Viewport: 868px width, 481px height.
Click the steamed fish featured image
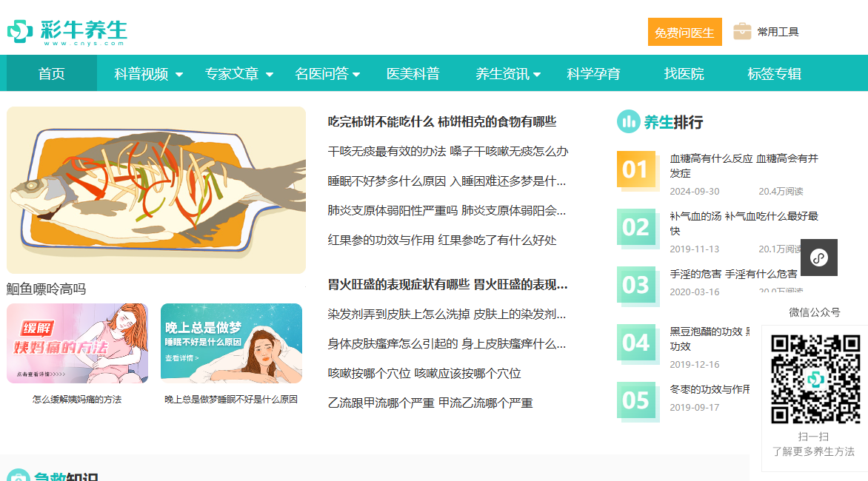point(156,190)
